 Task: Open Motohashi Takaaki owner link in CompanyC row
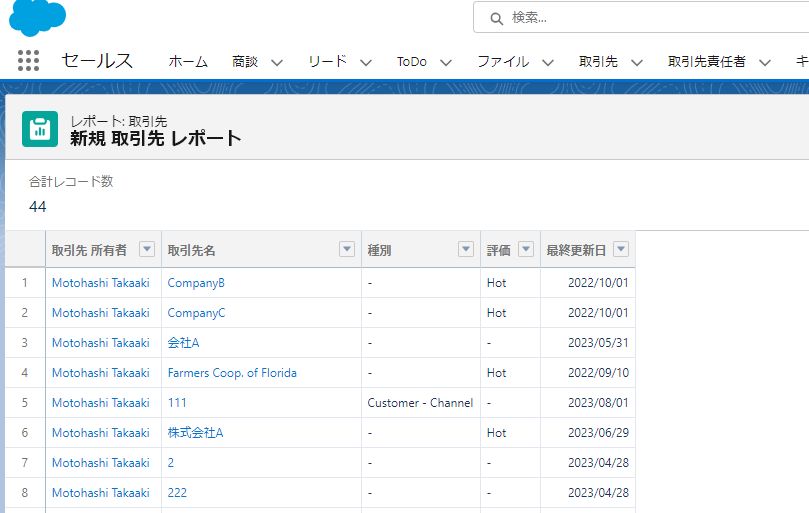pos(101,313)
